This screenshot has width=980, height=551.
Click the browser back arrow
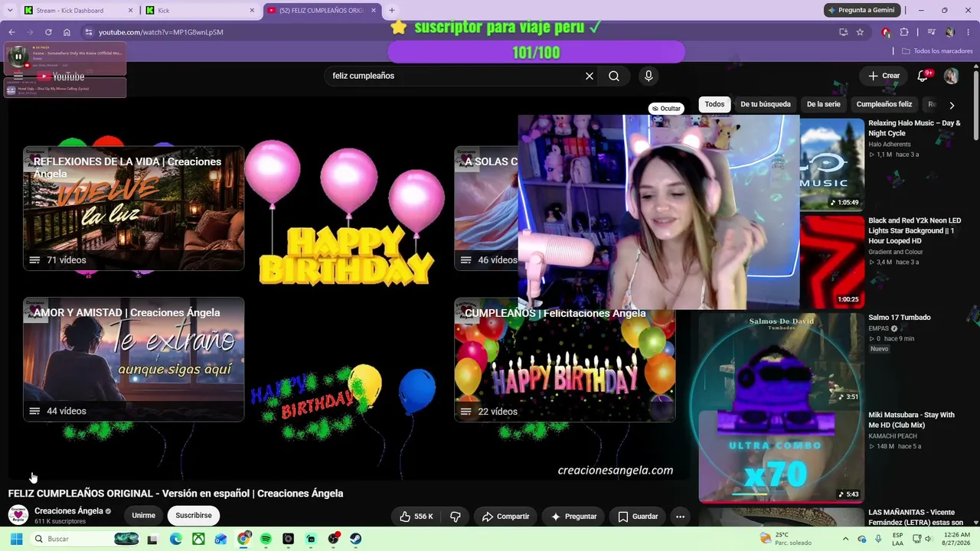11,32
